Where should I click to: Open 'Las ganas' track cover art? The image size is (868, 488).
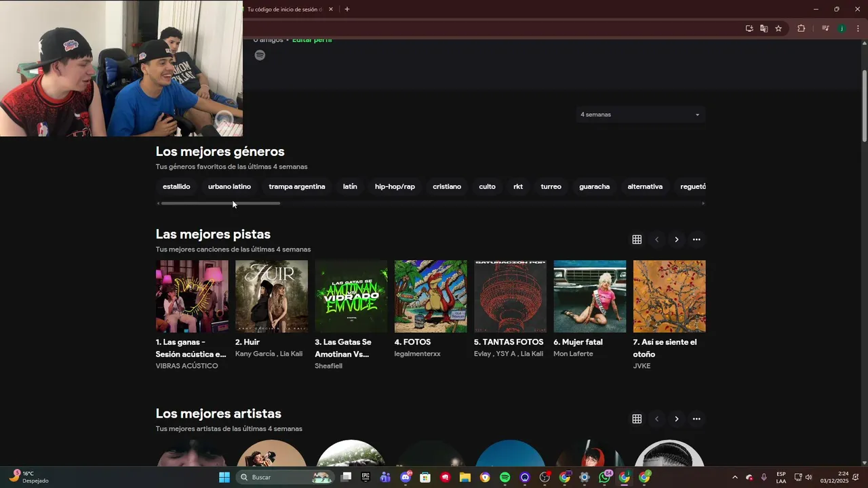[x=192, y=296]
